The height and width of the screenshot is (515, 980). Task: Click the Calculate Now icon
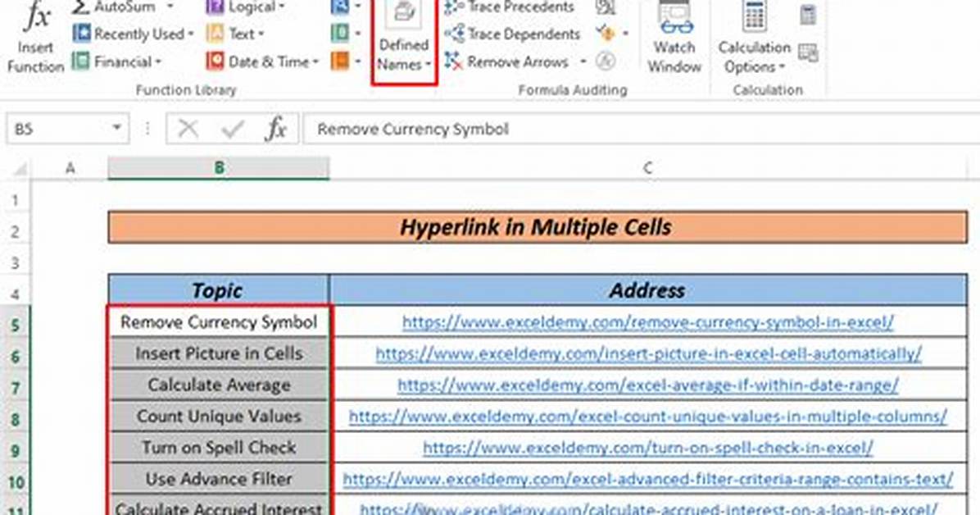pos(807,15)
